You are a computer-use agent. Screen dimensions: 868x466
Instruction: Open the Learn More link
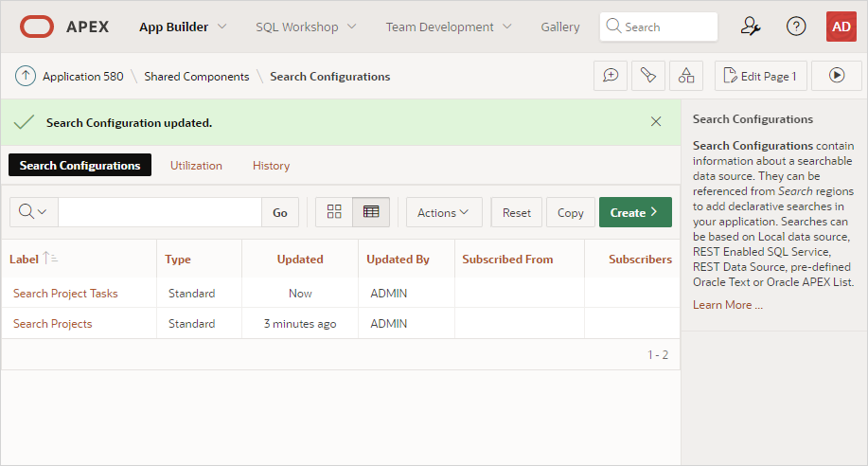coord(727,305)
